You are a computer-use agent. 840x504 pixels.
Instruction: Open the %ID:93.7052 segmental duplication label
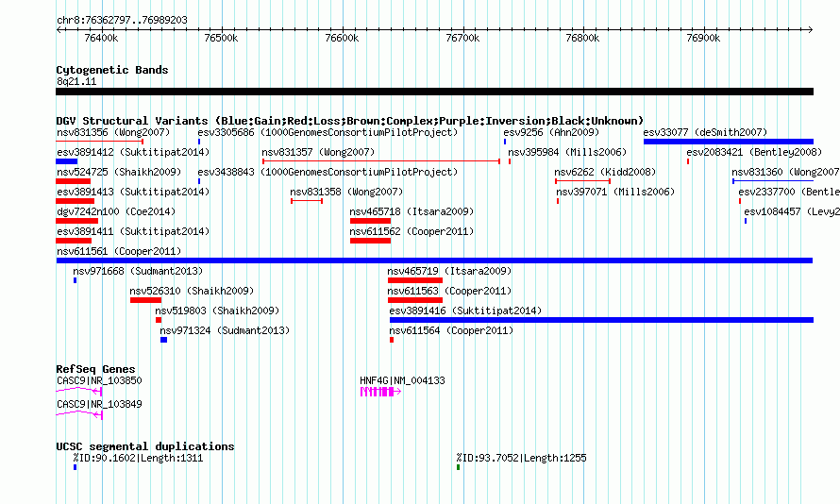521,458
